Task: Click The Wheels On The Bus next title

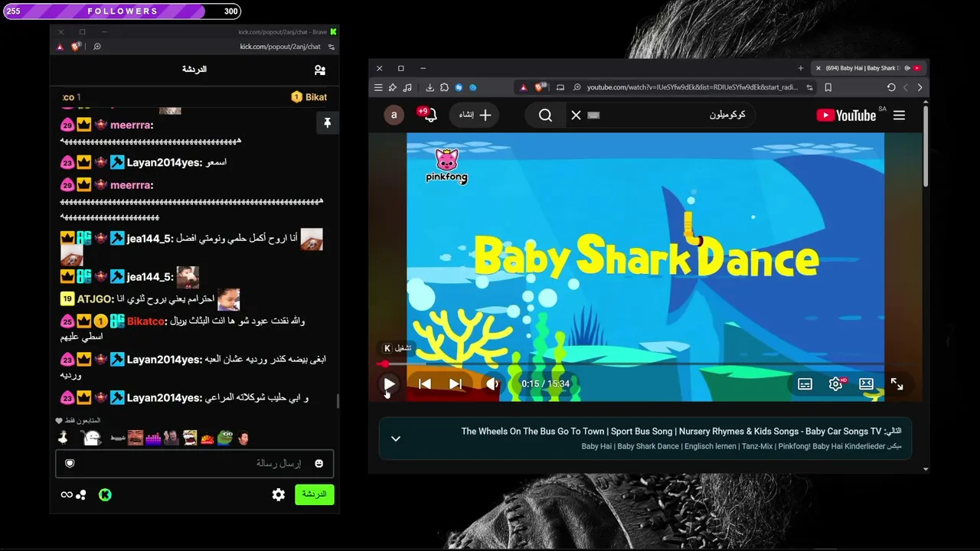Action: [x=671, y=432]
